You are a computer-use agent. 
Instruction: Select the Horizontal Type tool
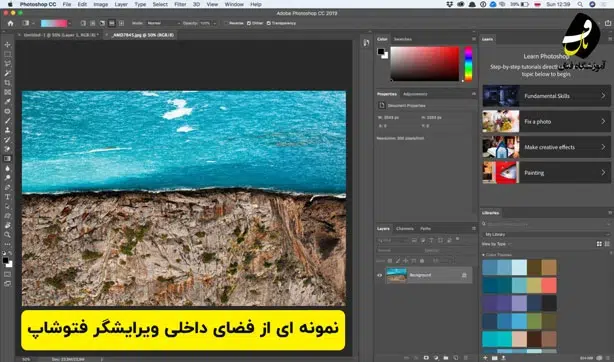point(7,197)
